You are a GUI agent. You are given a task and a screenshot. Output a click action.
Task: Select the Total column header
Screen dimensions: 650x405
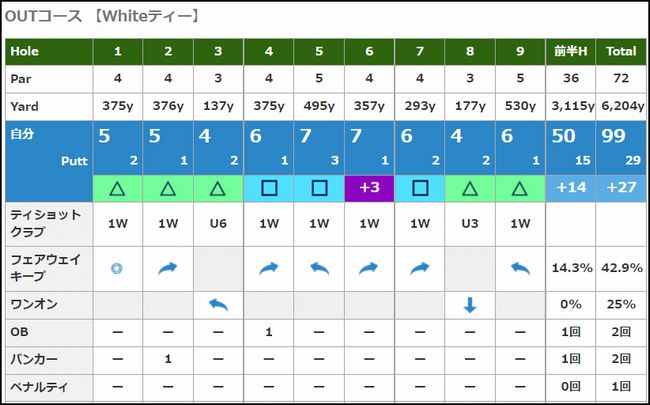[621, 50]
